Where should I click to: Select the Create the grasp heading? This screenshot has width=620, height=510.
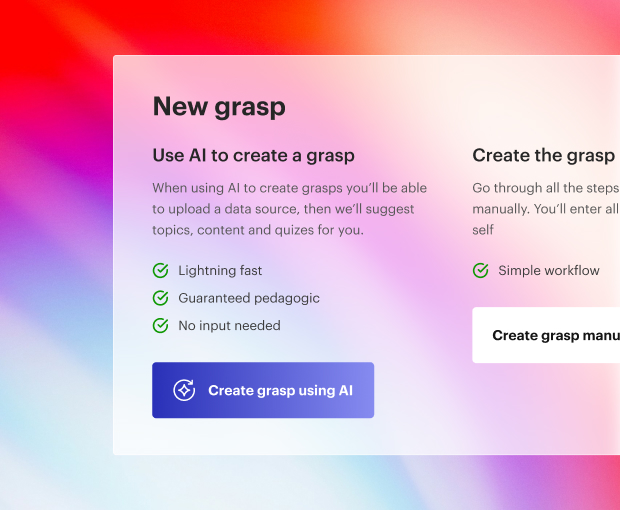(x=546, y=156)
